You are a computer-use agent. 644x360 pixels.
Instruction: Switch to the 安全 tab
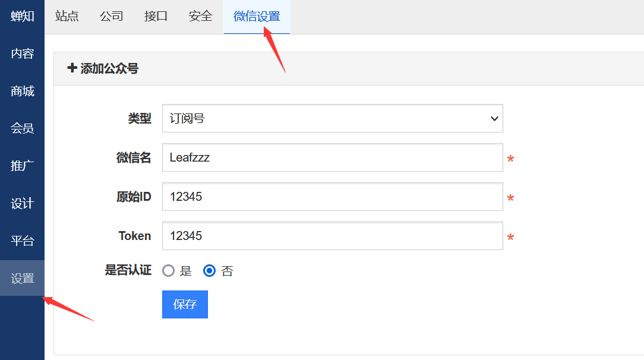[x=200, y=17]
